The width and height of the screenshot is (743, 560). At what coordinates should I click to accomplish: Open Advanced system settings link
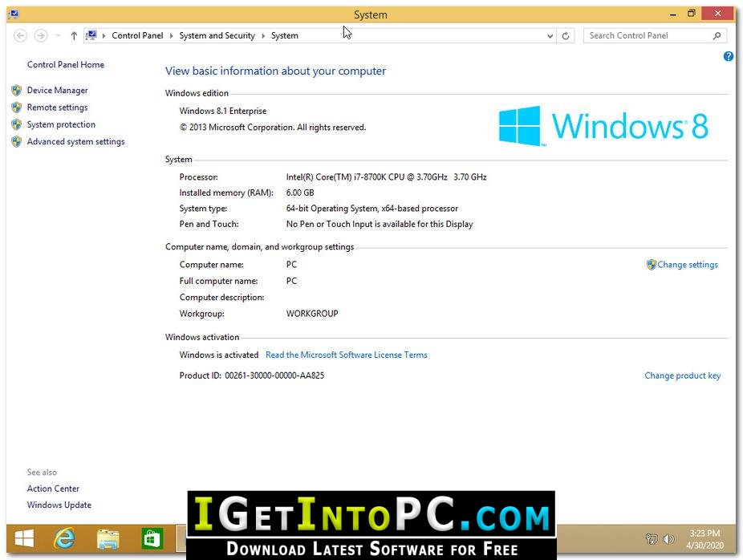point(75,141)
